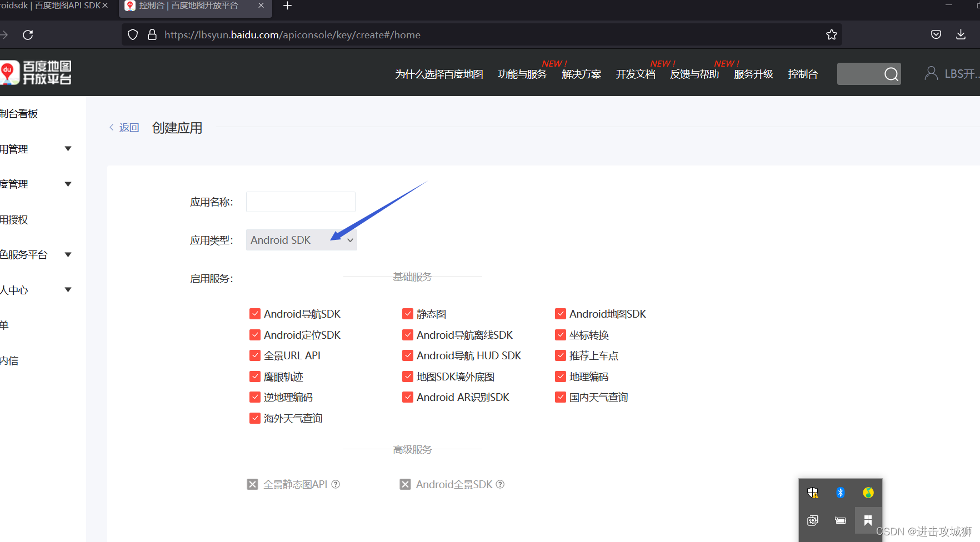
Task: Click the screenshot tool tray icon
Action: [x=813, y=520]
